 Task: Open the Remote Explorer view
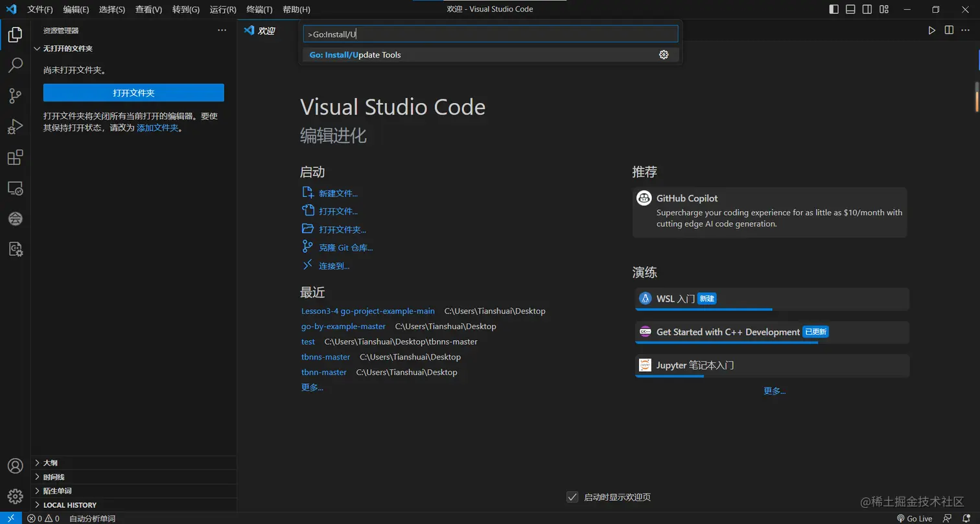coord(15,188)
